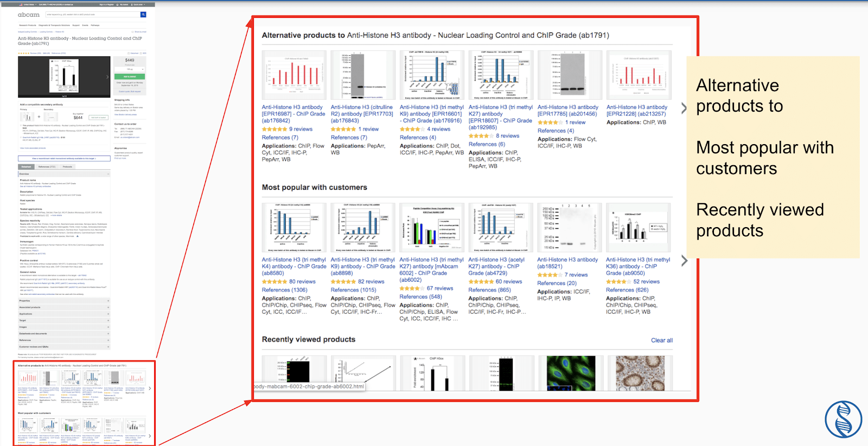Click green Add to basket button
The image size is (868, 446).
pyautogui.click(x=130, y=77)
